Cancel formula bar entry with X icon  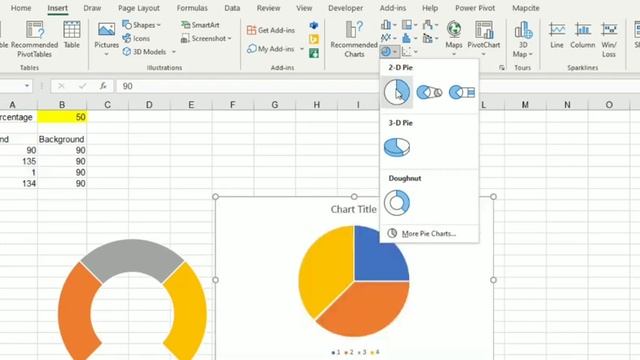point(61,86)
